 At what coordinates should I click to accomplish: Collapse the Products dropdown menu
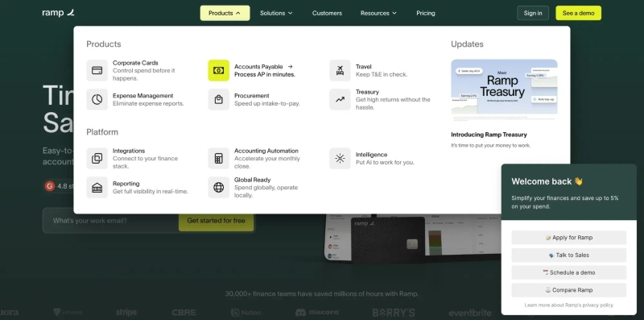tap(225, 13)
